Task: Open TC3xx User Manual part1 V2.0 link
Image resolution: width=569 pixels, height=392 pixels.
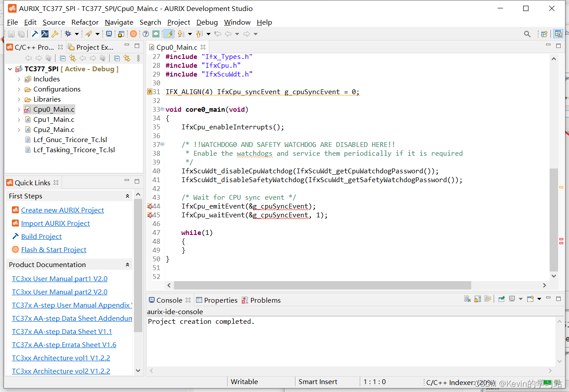Action: click(59, 279)
